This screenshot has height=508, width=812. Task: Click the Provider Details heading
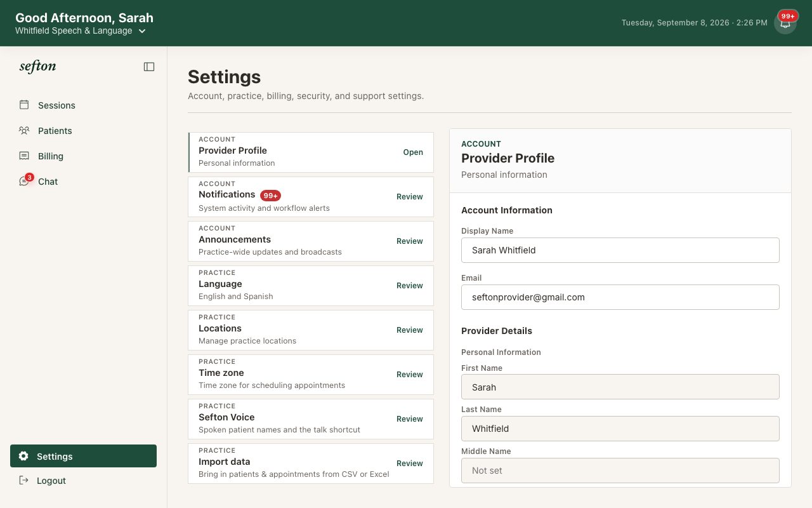[x=497, y=331]
